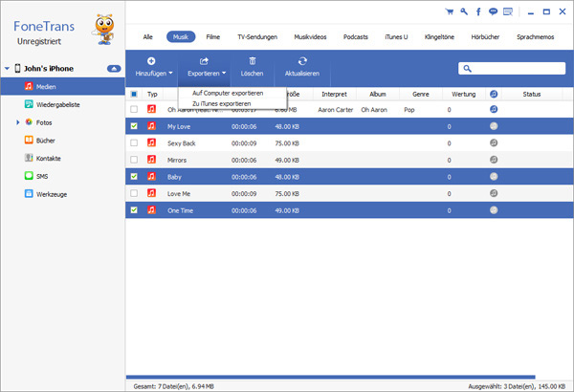Click the ringtone icon for Mirrors row
The image size is (574, 392).
pyautogui.click(x=494, y=160)
